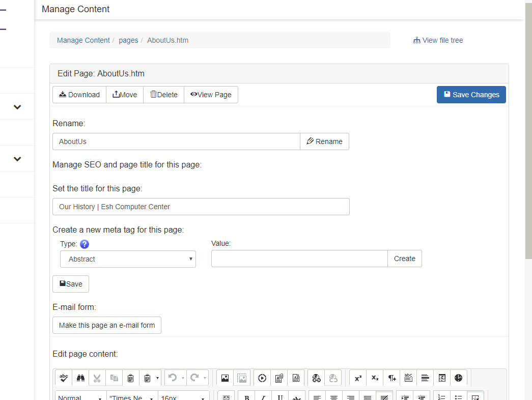This screenshot has width=532, height=400.
Task: Open the image manager in editor toolbar
Action: [225, 378]
